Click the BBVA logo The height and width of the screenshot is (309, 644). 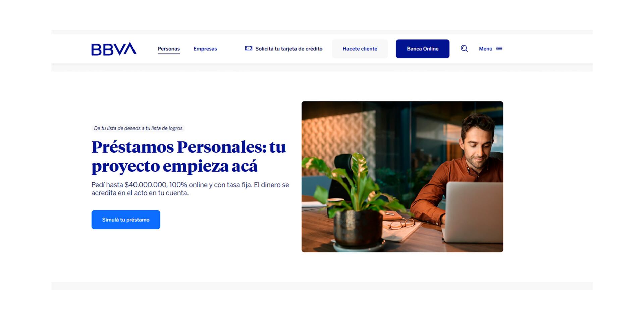point(114,49)
